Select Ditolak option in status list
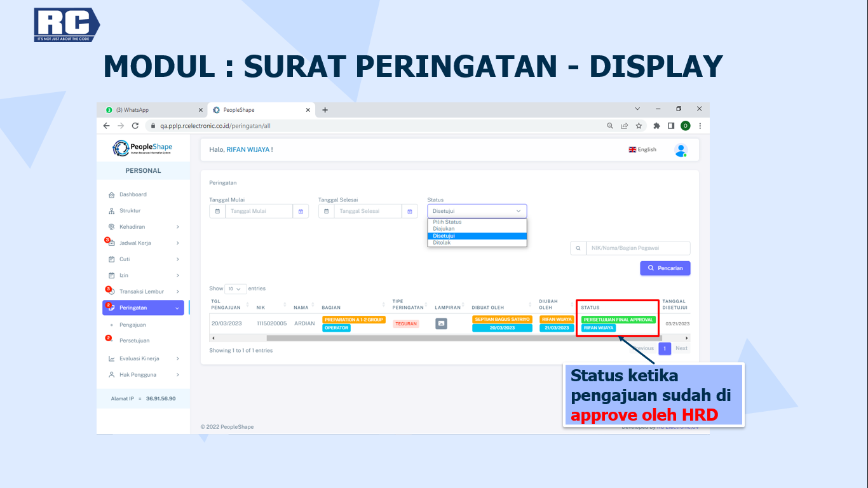Viewport: 868px width, 488px height. point(442,243)
